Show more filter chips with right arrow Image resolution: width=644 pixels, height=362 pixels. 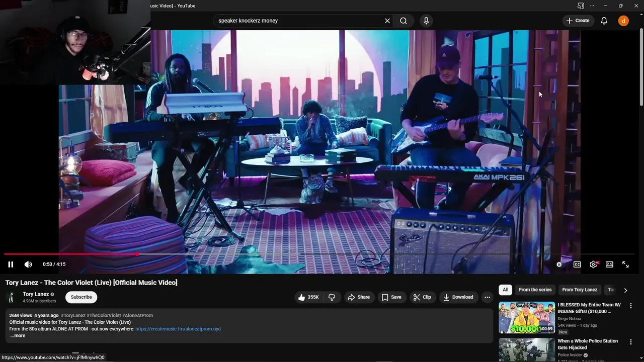(x=625, y=290)
